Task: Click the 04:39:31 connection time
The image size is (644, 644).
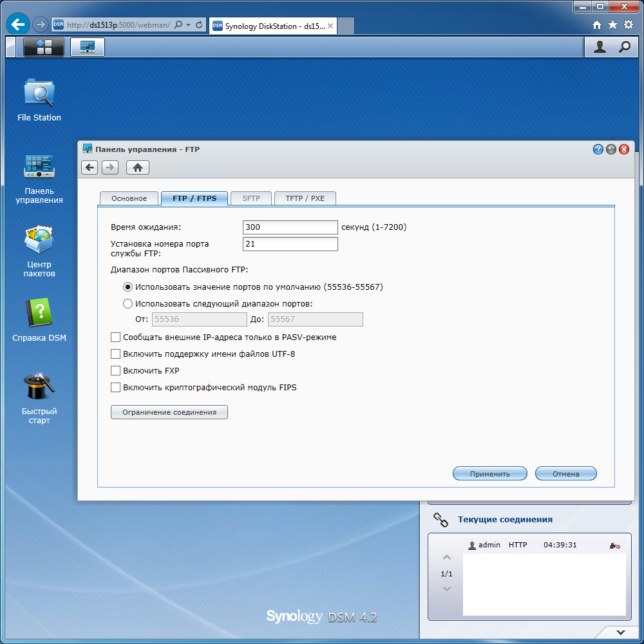Action: tap(560, 545)
